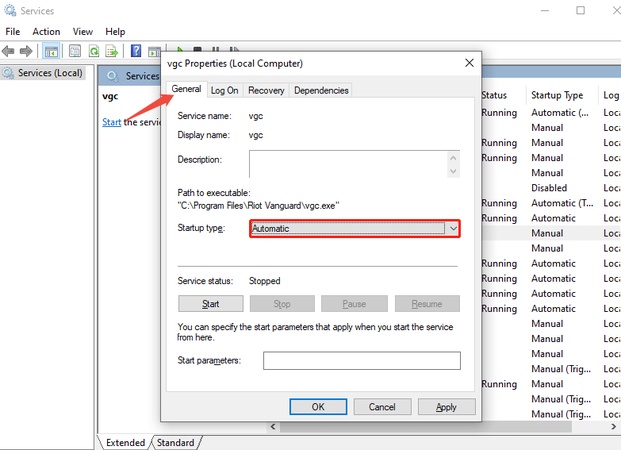Click inside the Start parameters field
The height and width of the screenshot is (450, 621).
[362, 360]
